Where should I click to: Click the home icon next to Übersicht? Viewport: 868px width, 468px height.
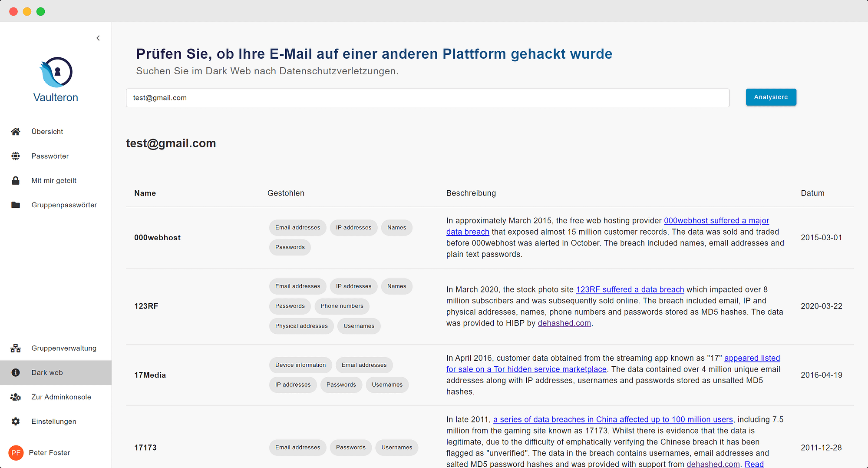tap(16, 132)
